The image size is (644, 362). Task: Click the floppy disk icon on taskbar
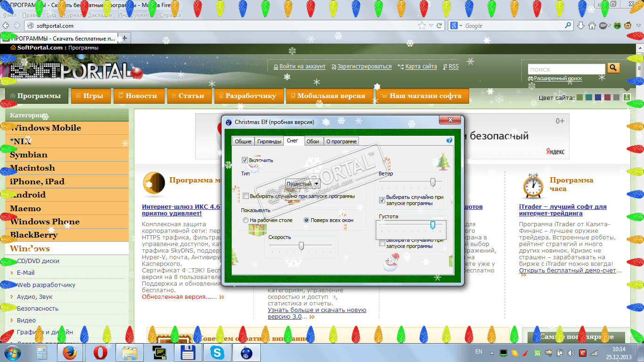tap(189, 353)
